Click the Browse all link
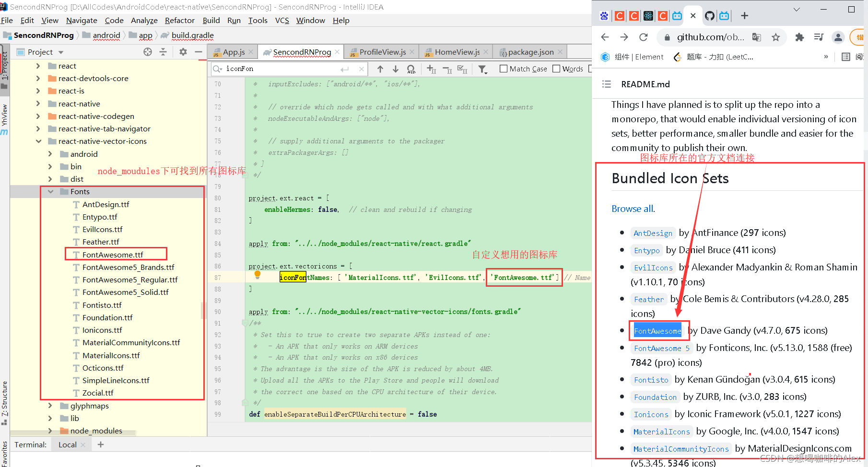This screenshot has width=868, height=467. [633, 209]
